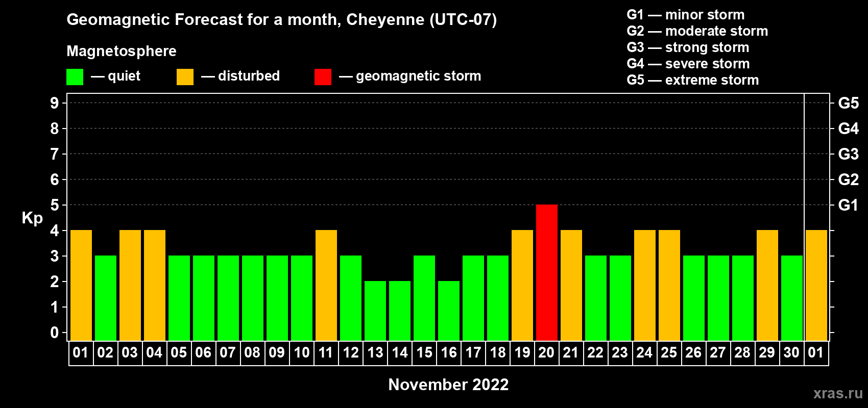The height and width of the screenshot is (408, 868).
Task: Select the orange bar for day 25
Action: [669, 285]
